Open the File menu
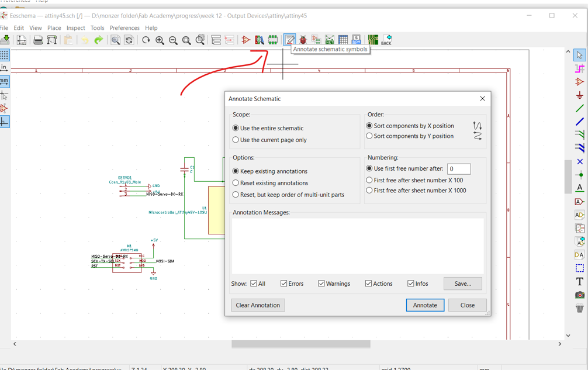588x370 pixels. [4, 27]
